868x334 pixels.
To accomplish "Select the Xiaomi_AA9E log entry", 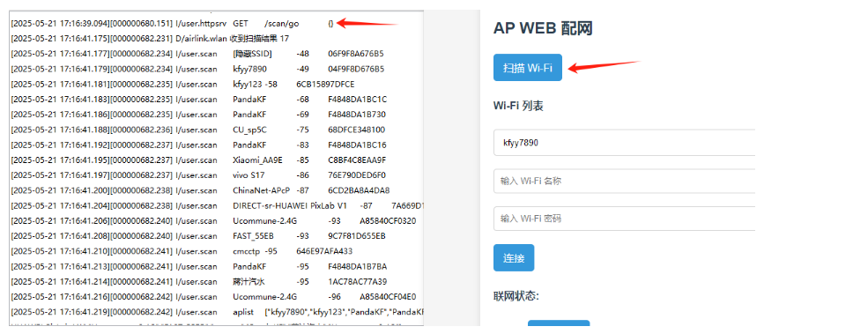I will tap(199, 160).
